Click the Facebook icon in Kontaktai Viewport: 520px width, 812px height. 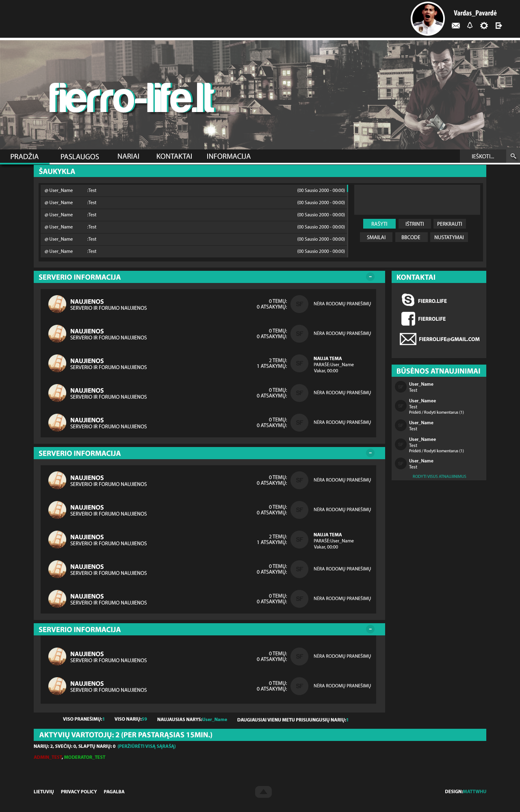[x=408, y=319]
